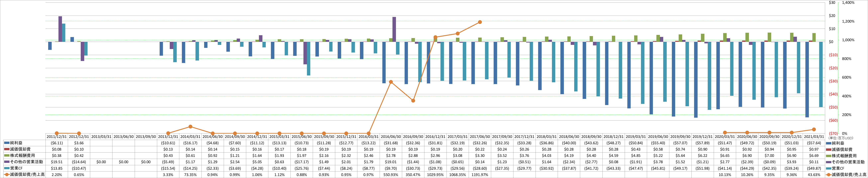Viewport: 868px width, 178px height.
Task: Click the teal 営業CF swatch in the right legend
Action: pos(828,169)
